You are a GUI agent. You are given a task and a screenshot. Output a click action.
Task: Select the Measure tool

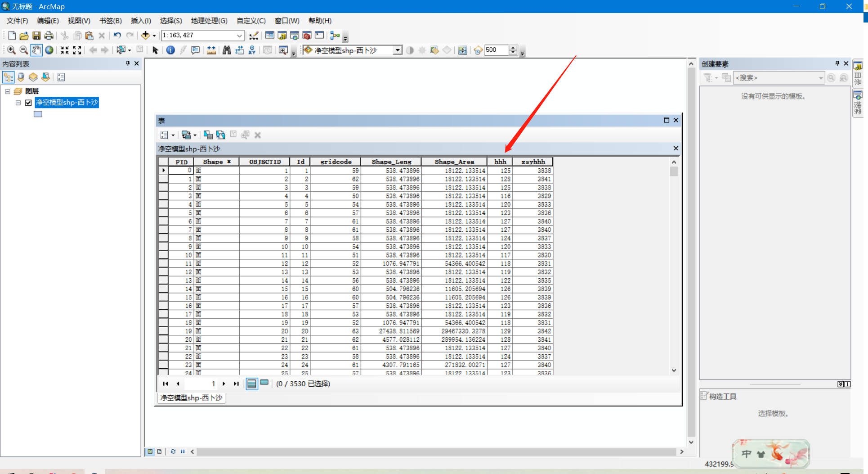211,50
